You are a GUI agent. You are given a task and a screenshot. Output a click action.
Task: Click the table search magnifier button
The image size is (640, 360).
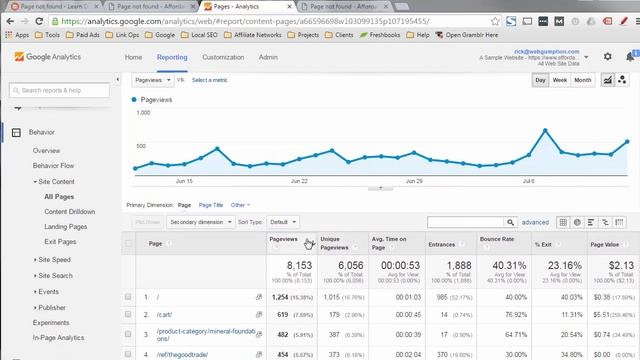click(510, 222)
